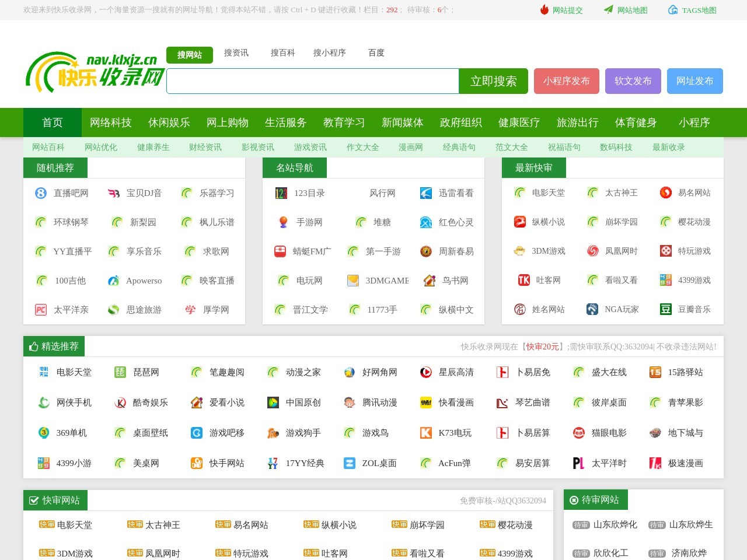
Task: Open 蜻蜓FM via its radio icon
Action: pyautogui.click(x=281, y=251)
